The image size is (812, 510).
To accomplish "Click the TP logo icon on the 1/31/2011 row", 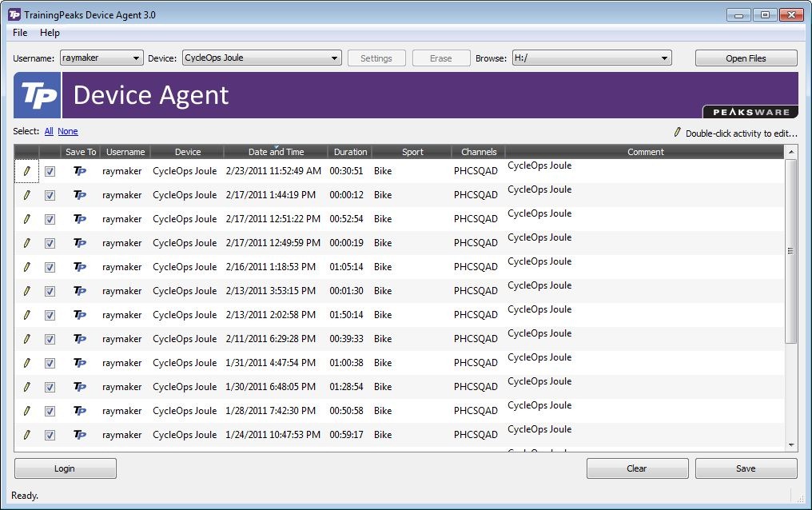I will tap(80, 363).
